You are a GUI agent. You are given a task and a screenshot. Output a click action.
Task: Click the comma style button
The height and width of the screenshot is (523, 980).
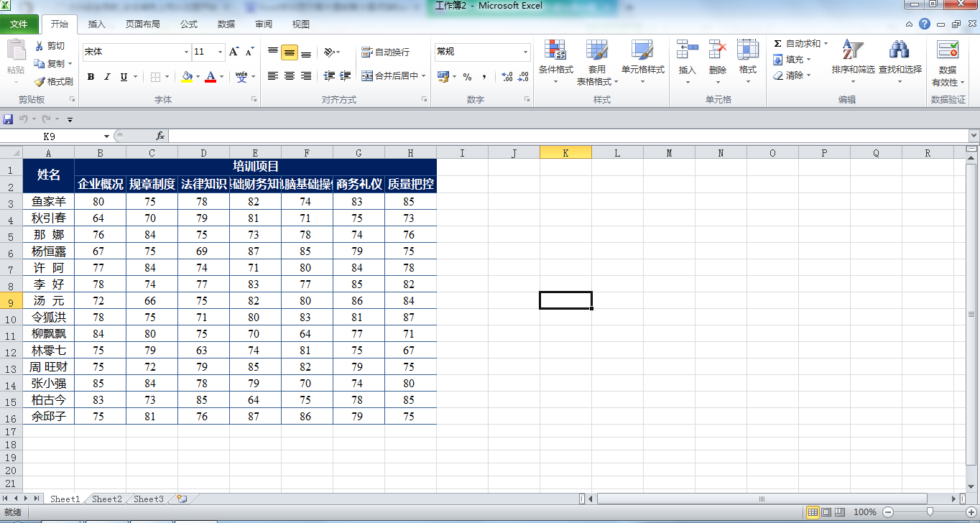click(x=484, y=76)
